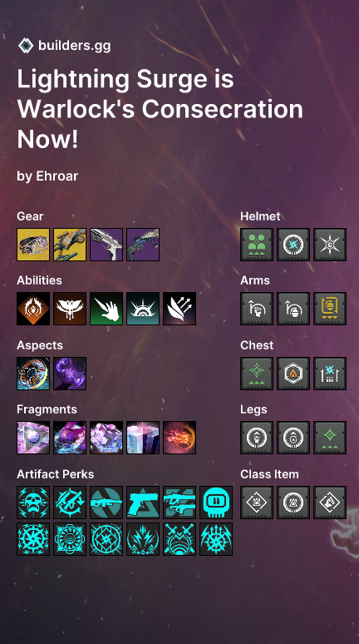Click the flame hexagon chest mod

coord(293,374)
